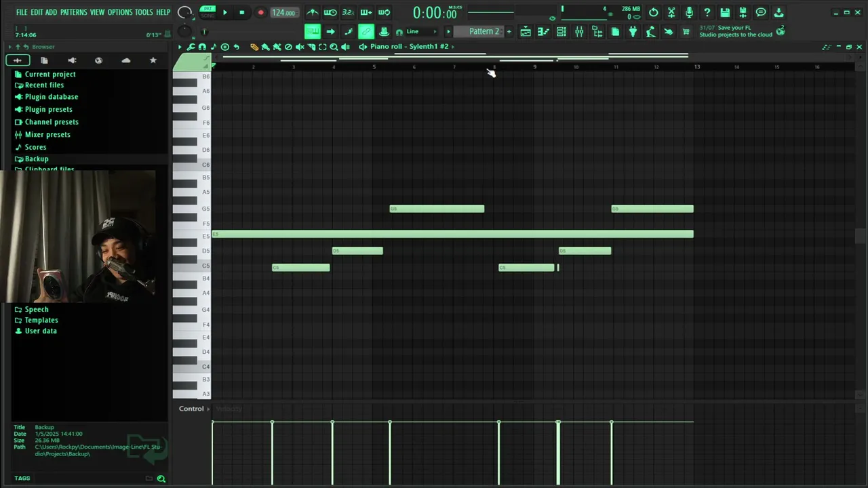Show plugin database tab in browser
This screenshot has width=868, height=488.
[72, 60]
